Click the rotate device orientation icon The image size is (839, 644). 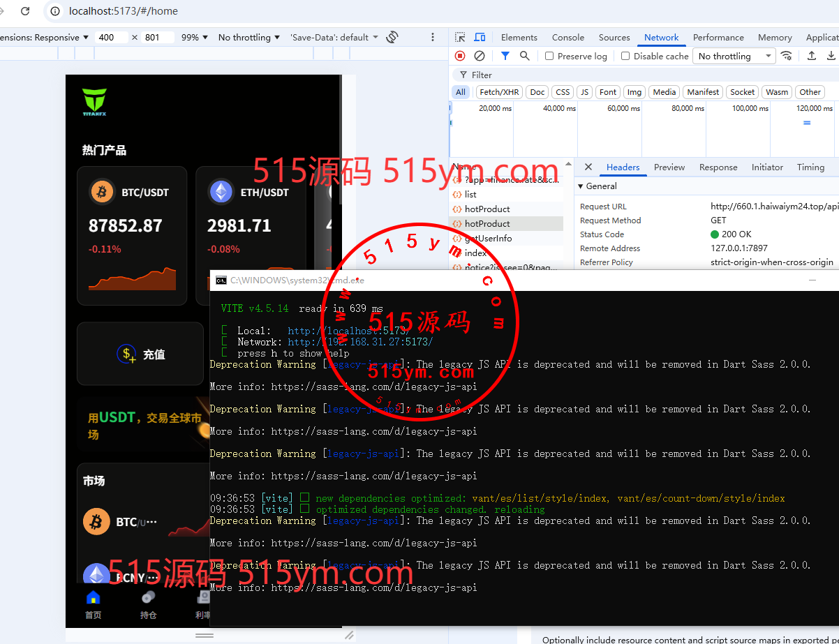[392, 37]
